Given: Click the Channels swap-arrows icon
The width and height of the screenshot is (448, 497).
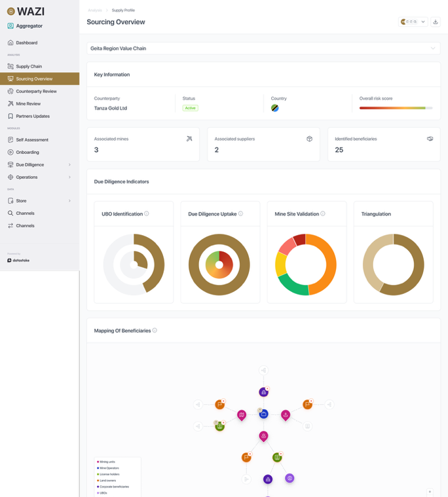Looking at the screenshot, I should pos(10,226).
